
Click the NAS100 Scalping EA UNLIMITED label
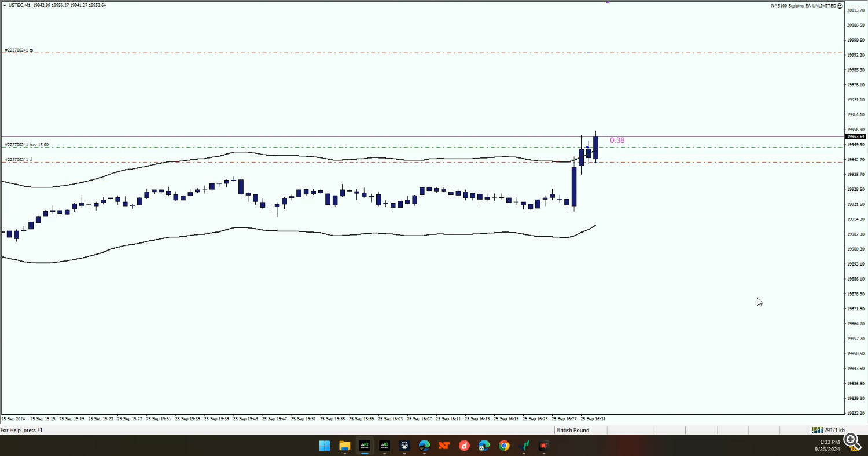804,5
